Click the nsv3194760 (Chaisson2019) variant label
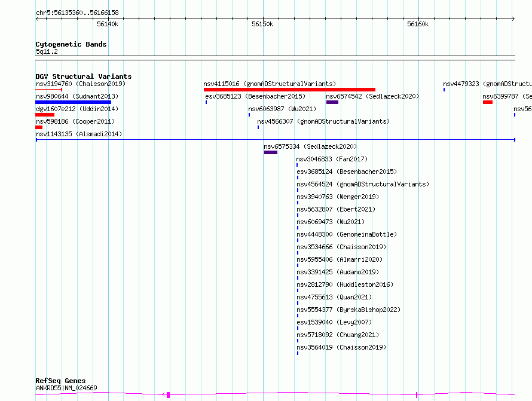The image size is (532, 401). [81, 84]
